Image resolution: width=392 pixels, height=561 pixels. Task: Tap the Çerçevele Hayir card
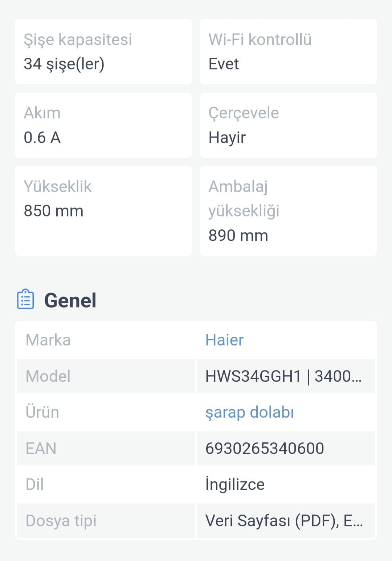pos(288,125)
